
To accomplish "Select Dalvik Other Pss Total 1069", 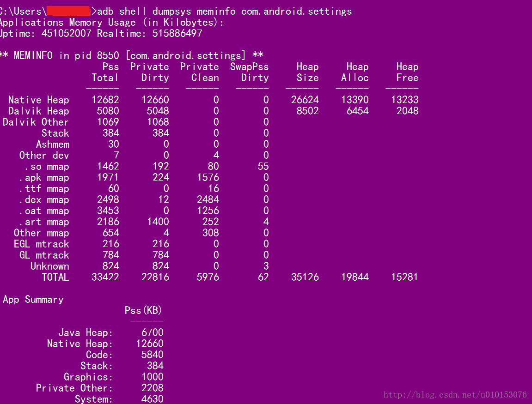I will [x=108, y=122].
